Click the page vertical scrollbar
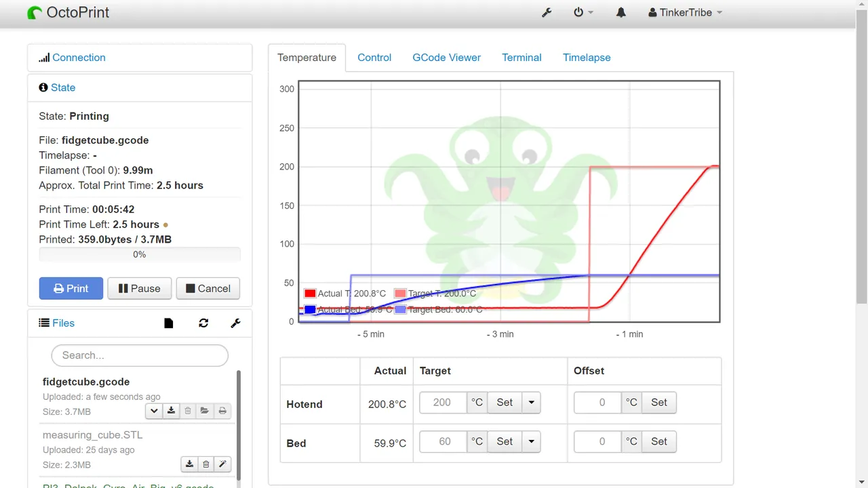Screen dimensions: 868x488 (x=862, y=156)
